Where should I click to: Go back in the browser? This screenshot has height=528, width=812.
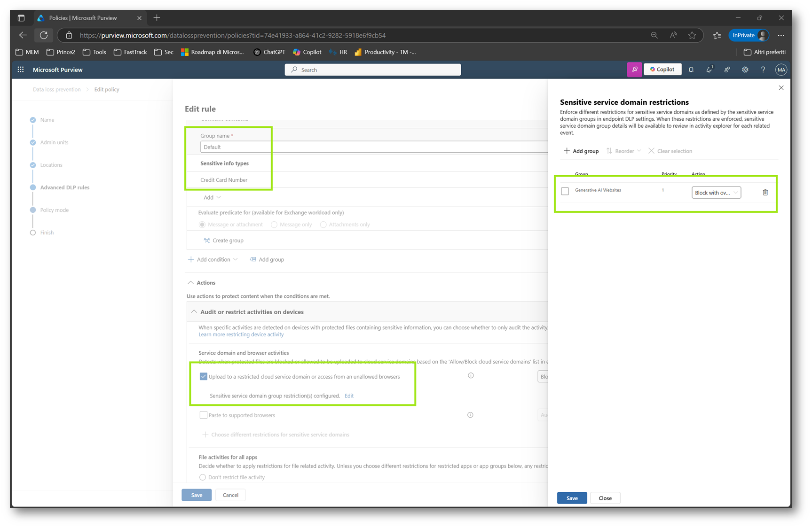pos(23,35)
